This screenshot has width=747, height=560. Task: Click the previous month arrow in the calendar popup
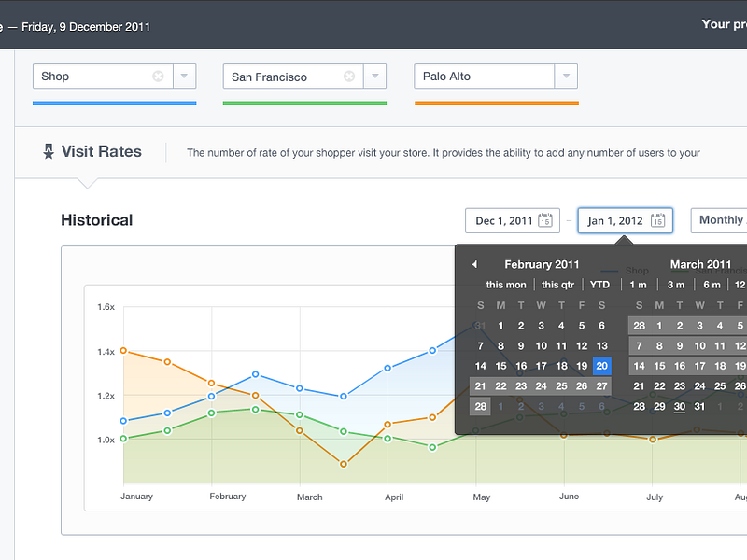[x=473, y=264]
